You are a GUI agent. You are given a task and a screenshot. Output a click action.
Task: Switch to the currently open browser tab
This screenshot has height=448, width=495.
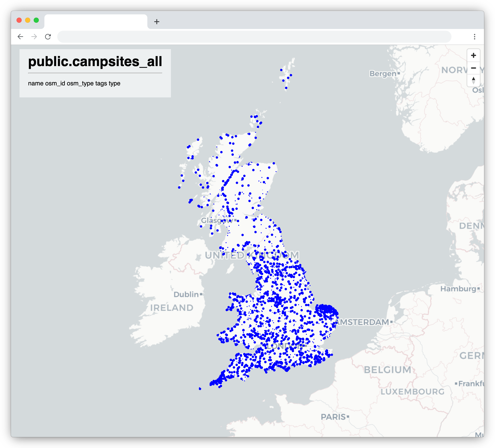[95, 22]
